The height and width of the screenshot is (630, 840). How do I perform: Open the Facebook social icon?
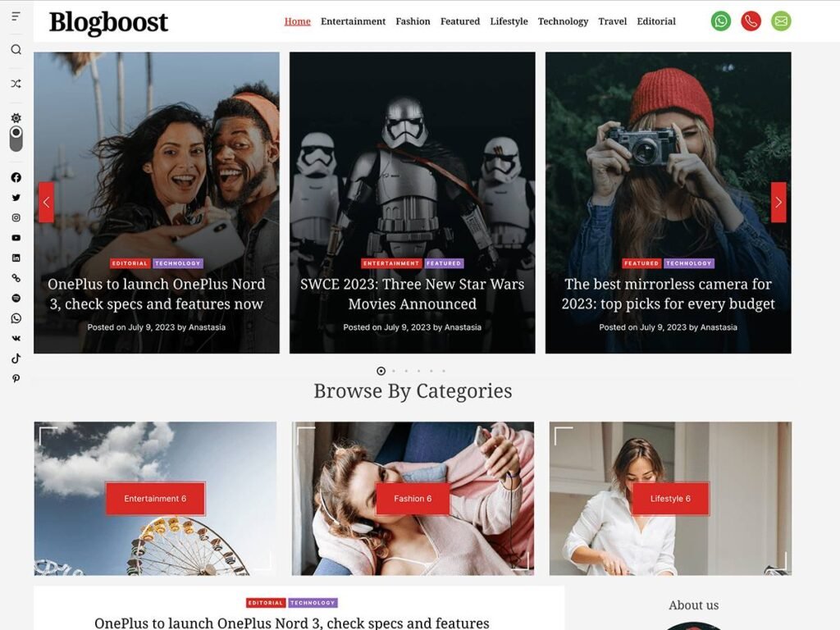pyautogui.click(x=16, y=177)
